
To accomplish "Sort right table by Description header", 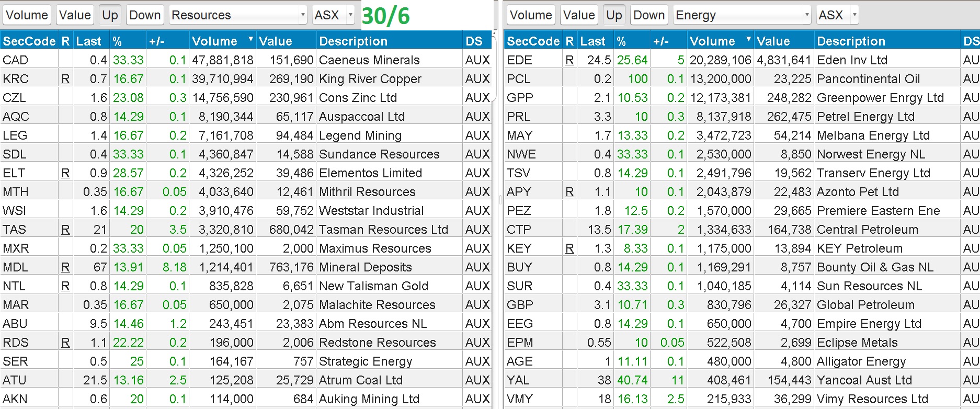I will coord(887,41).
